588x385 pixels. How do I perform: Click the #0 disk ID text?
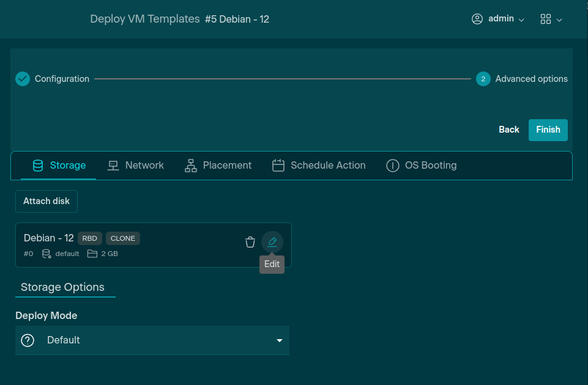coord(29,254)
